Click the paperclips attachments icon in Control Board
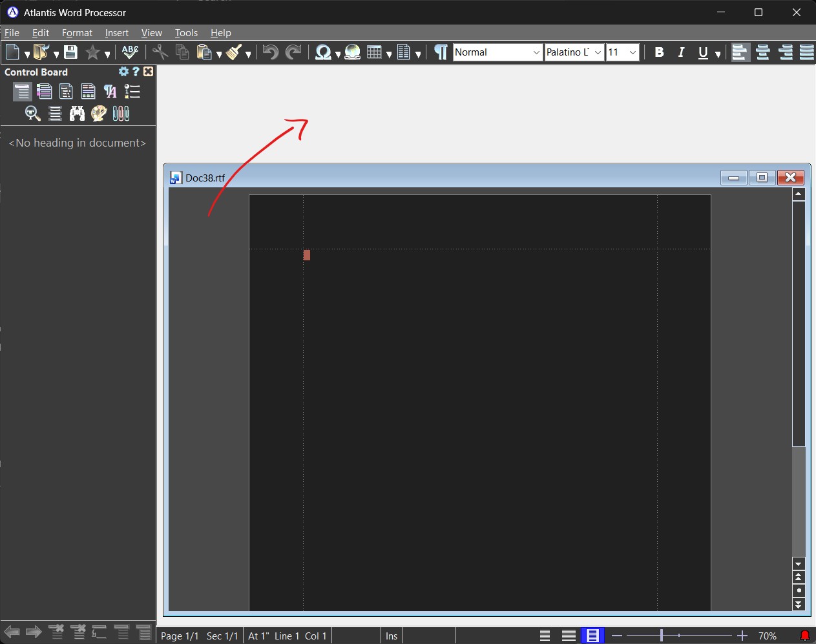816x644 pixels. coord(120,114)
